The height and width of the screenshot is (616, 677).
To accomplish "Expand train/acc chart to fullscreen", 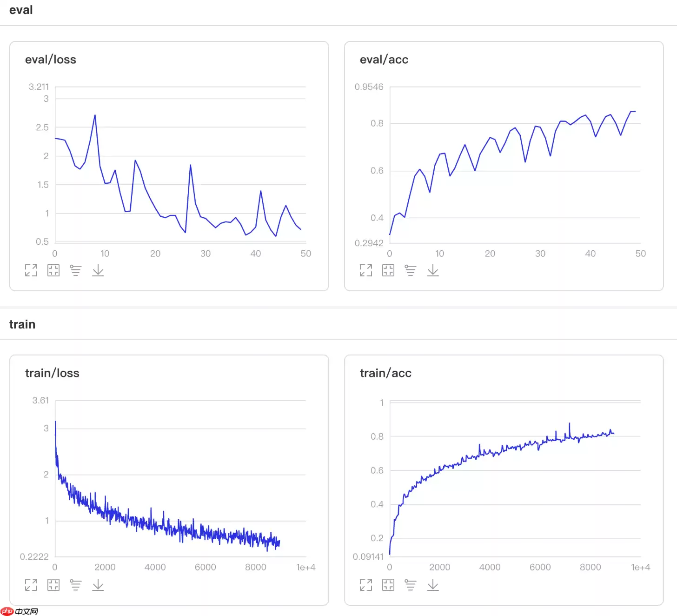I will coord(366,585).
